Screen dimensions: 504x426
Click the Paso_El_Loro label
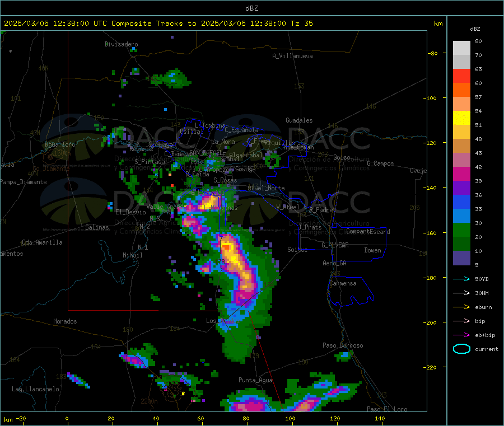click(388, 409)
